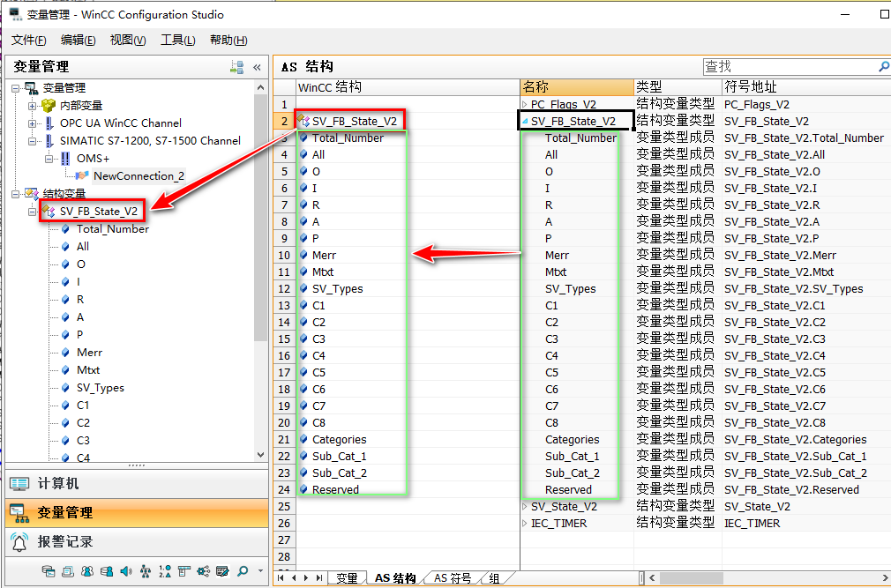Click the horn speaker icon in bottom strip
This screenshot has height=588, width=891.
125,571
